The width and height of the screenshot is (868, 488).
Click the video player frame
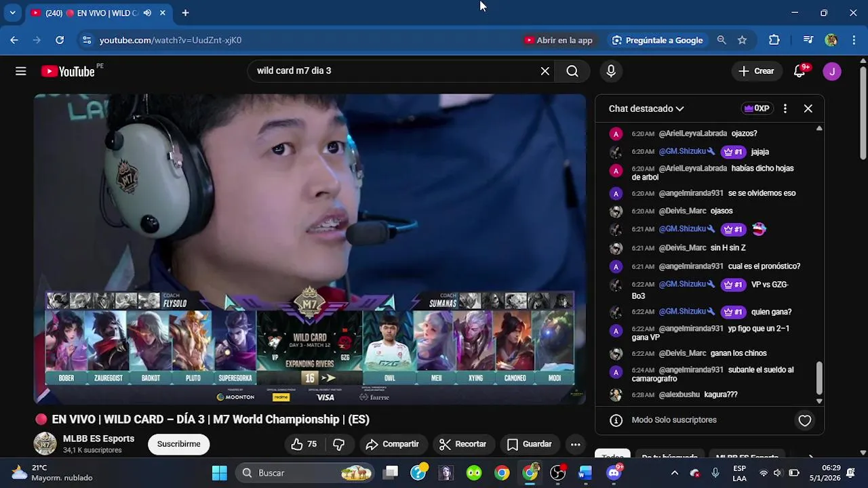tap(310, 249)
